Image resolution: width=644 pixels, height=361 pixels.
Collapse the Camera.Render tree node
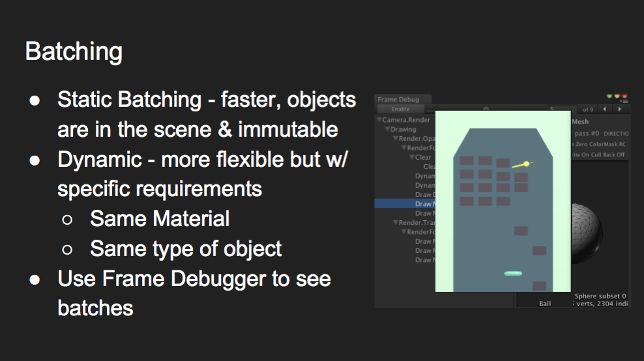[x=379, y=121]
